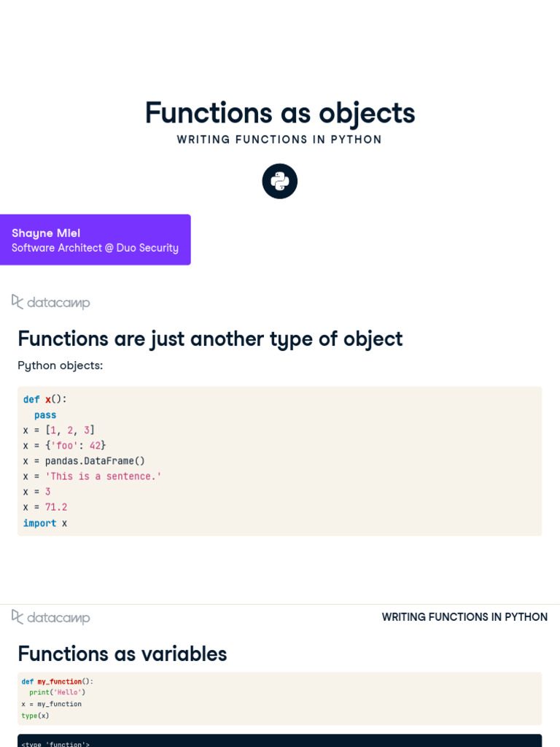Click the "import x" code line
This screenshot has width=560, height=747.
click(x=45, y=523)
